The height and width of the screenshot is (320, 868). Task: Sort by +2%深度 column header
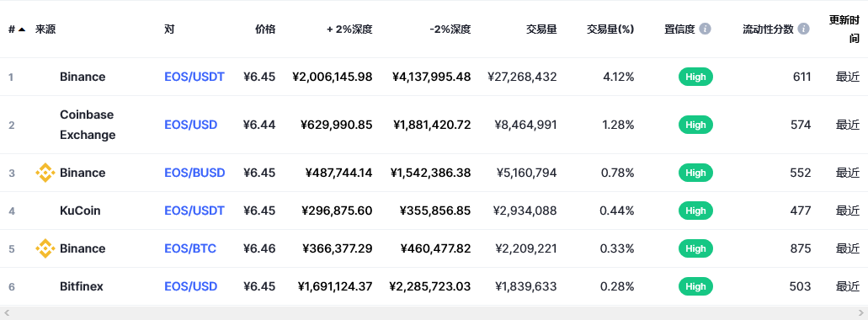(x=349, y=29)
